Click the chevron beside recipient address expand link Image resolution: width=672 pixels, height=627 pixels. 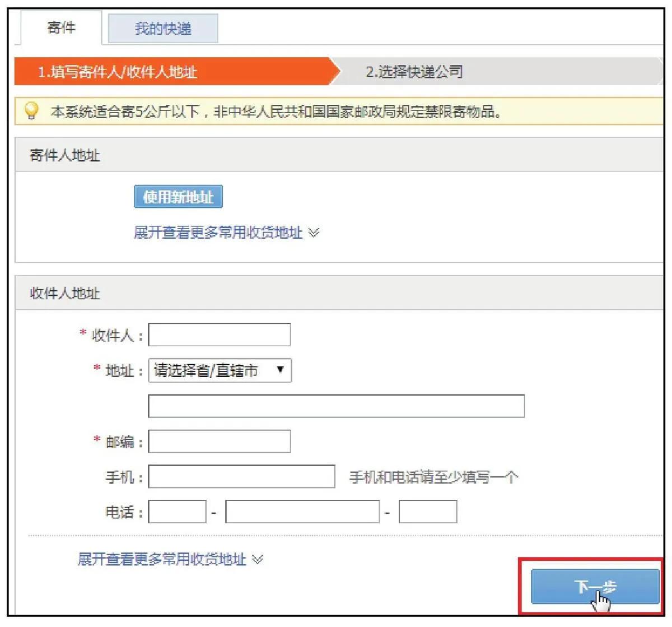click(x=256, y=559)
